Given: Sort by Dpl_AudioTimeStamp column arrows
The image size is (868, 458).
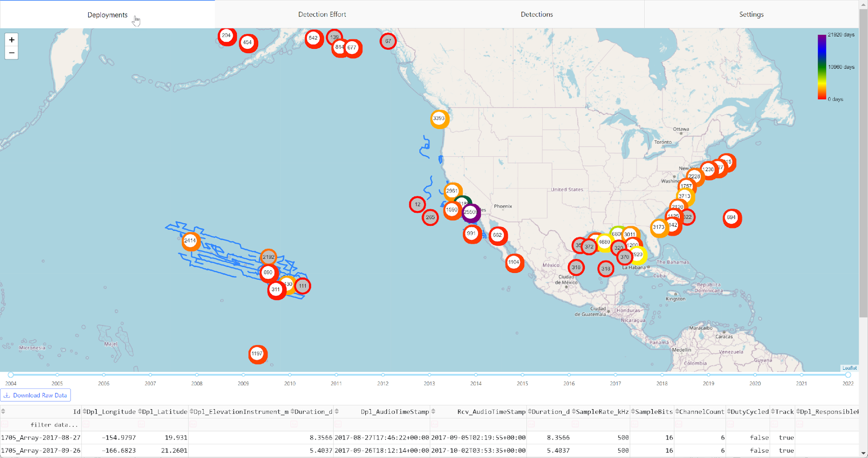Looking at the screenshot, I should [337, 411].
